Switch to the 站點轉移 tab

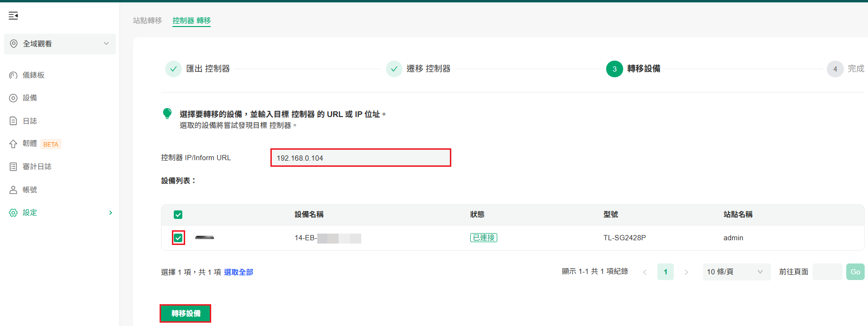147,20
